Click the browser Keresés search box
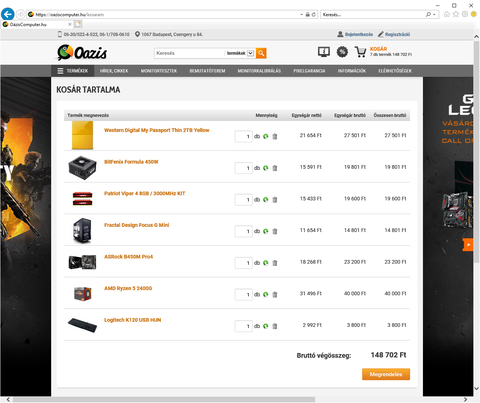This screenshot has width=480, height=403. pyautogui.click(x=373, y=15)
